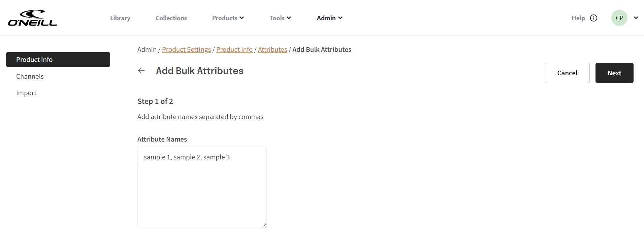Expand the account menu chevron
The height and width of the screenshot is (229, 644).
tap(636, 18)
